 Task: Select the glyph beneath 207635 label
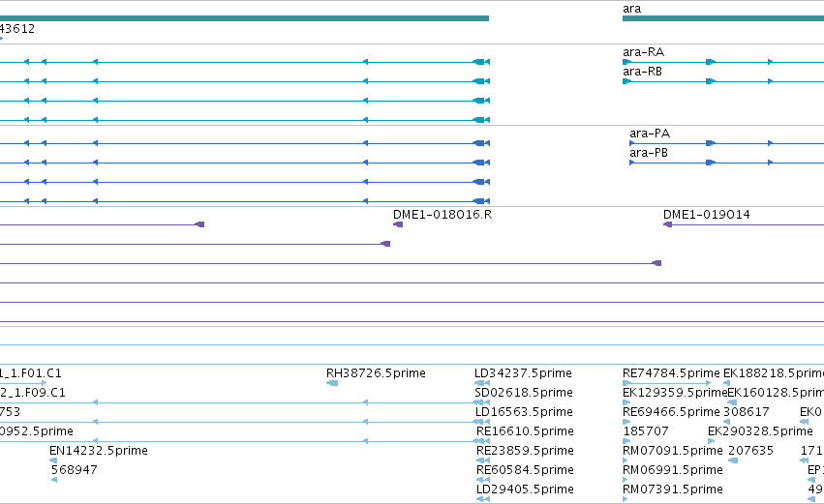pos(733,460)
